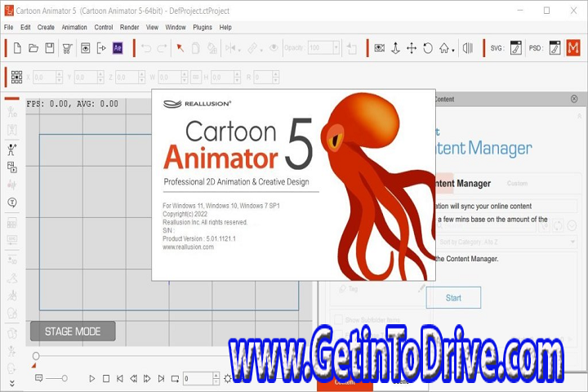Click the small slider beside speech bubble
588x392 pixels.
pos(65,378)
